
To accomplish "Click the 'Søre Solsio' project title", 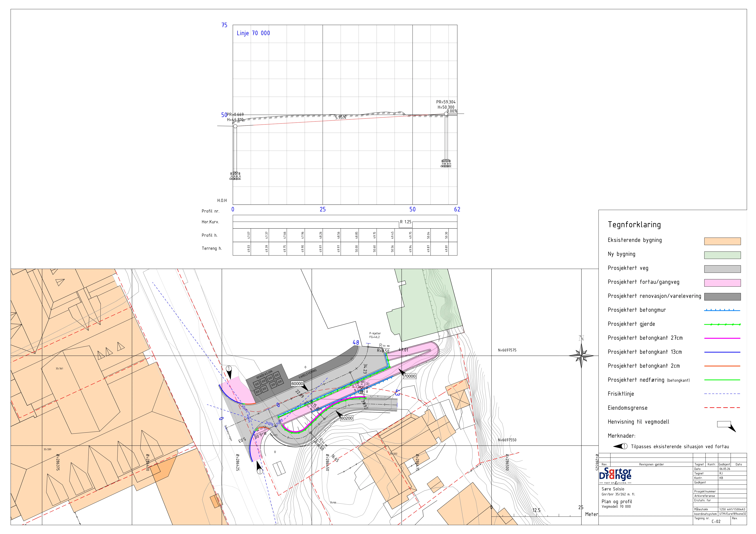I will (613, 489).
